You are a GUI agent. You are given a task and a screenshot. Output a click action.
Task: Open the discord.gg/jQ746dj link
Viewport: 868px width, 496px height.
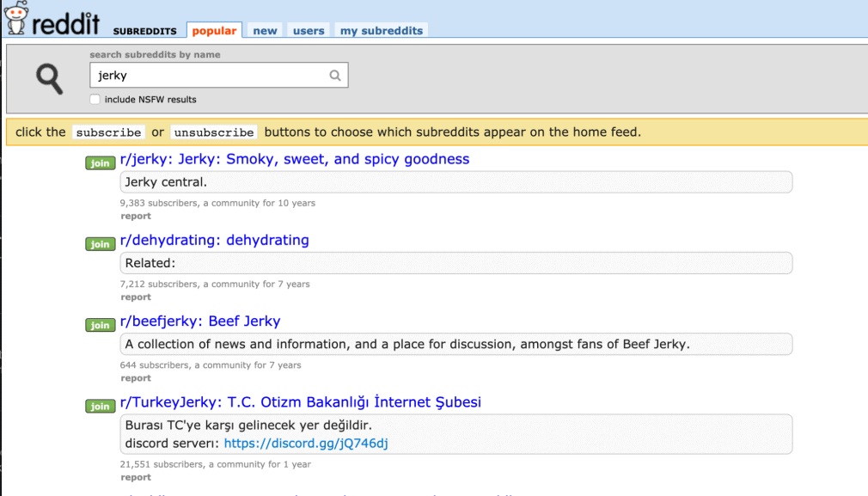pos(306,444)
